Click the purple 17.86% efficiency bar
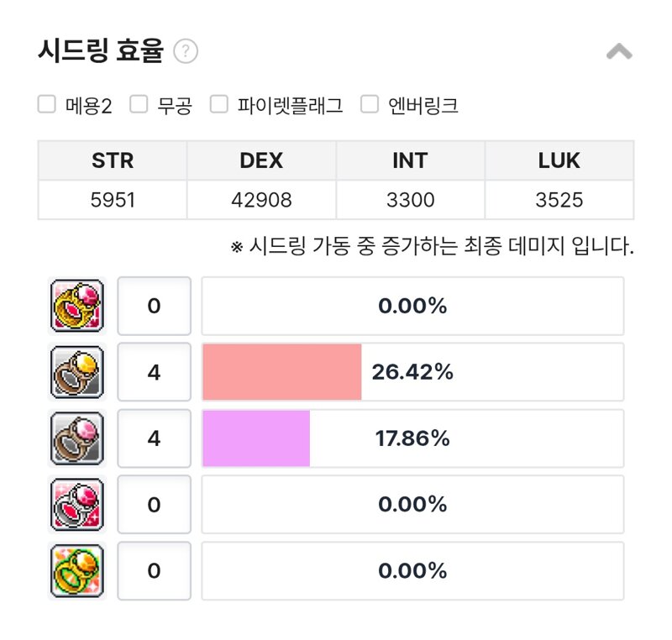 click(256, 438)
